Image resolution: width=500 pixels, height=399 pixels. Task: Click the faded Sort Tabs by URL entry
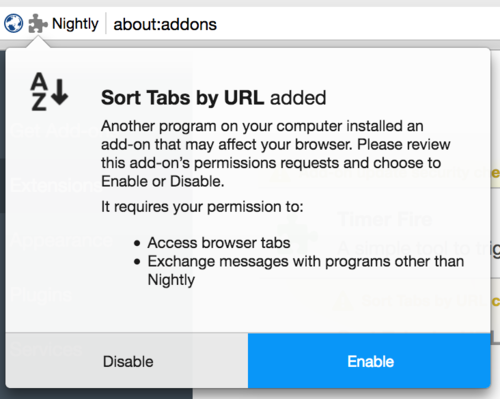tap(423, 301)
